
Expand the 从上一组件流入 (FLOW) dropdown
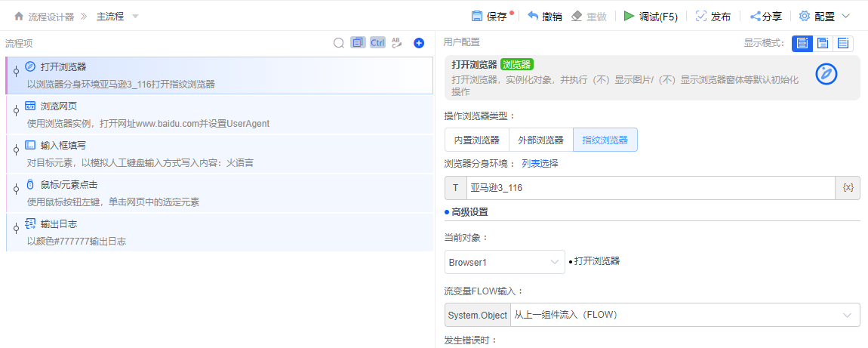[685, 315]
